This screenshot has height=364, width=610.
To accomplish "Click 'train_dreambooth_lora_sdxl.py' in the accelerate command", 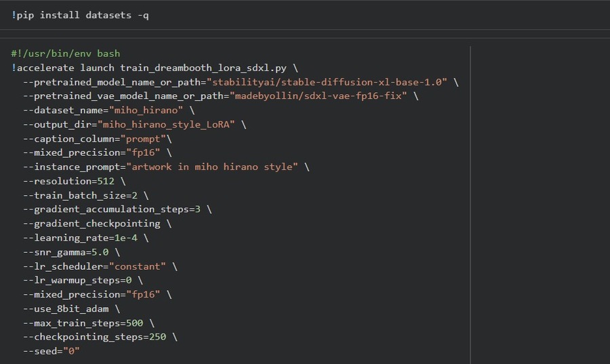I will (x=203, y=68).
